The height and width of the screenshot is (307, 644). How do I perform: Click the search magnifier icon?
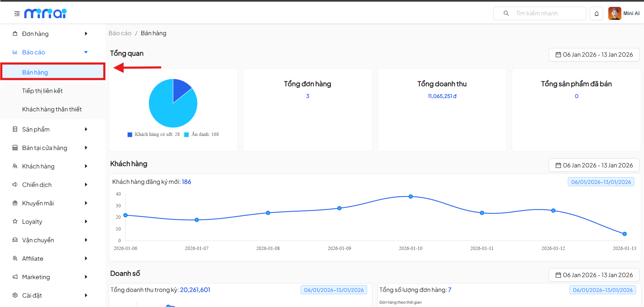pos(506,13)
